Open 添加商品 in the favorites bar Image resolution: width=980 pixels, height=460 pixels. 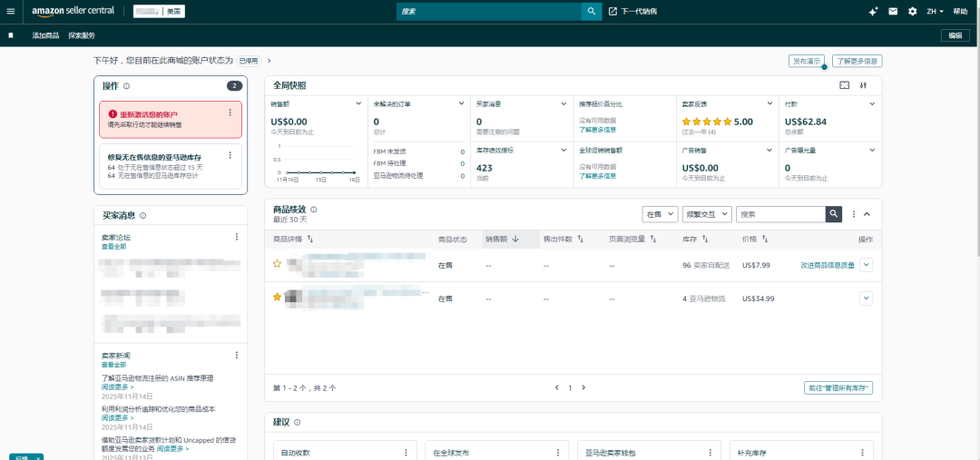[45, 35]
